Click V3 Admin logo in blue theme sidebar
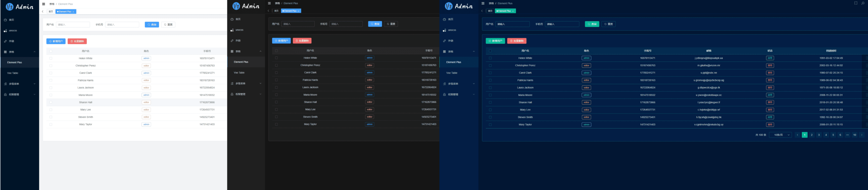This screenshot has width=868, height=190. coord(458,6)
